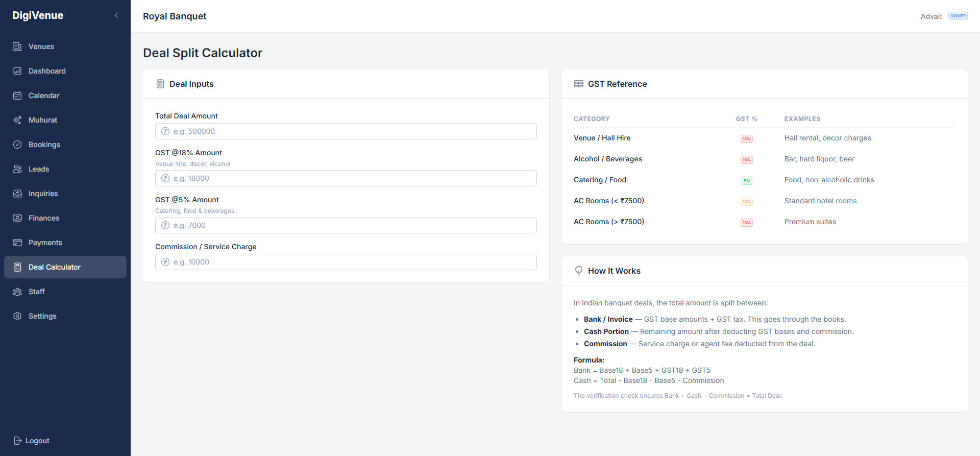The height and width of the screenshot is (456, 980).
Task: Open the Calendar icon in the sidebar
Action: click(x=17, y=95)
